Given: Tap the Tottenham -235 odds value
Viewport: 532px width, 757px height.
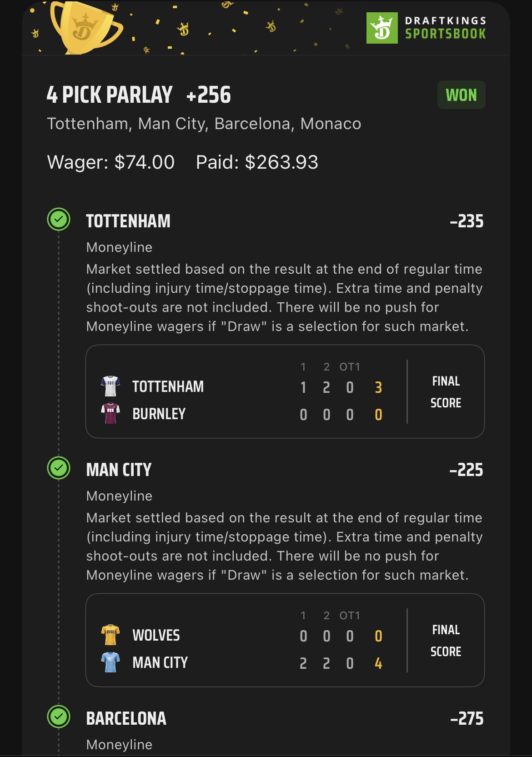Looking at the screenshot, I should (x=467, y=221).
